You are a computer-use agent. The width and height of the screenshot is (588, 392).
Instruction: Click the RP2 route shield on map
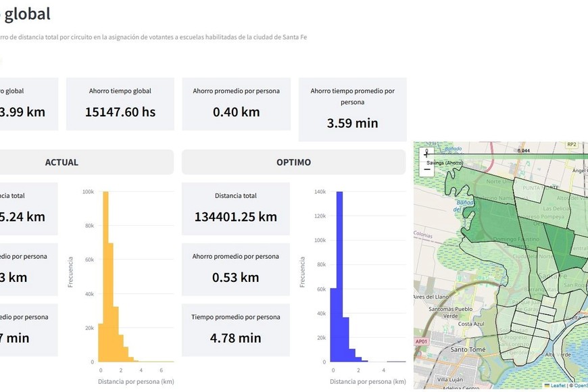(572, 145)
